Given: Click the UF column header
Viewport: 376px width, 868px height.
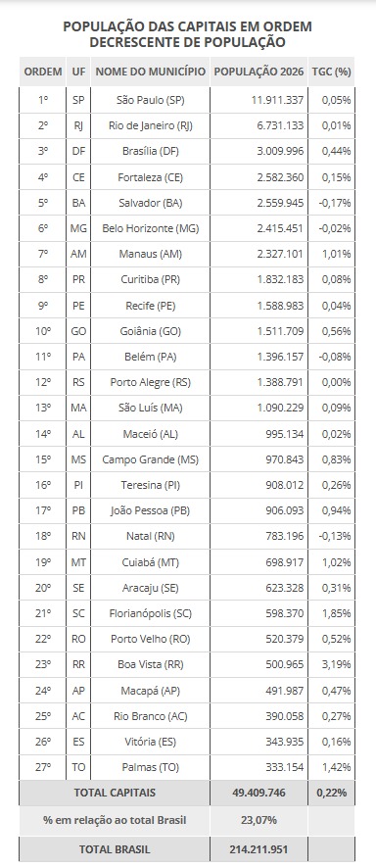Looking at the screenshot, I should coord(78,72).
